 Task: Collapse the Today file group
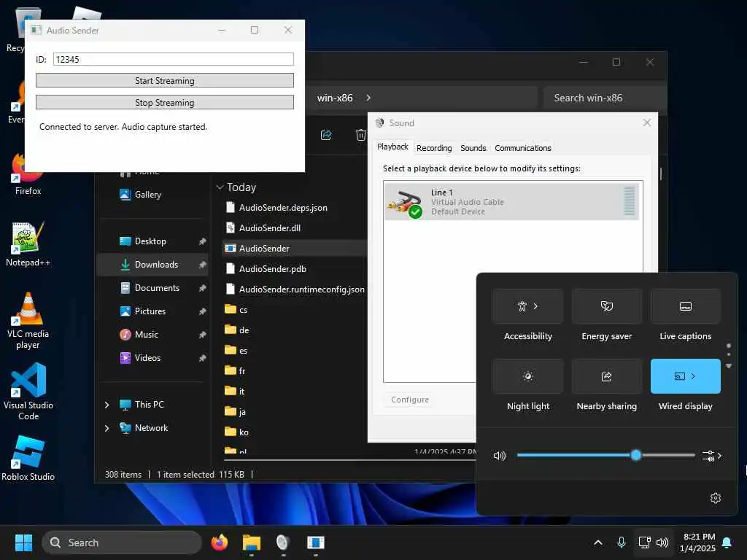[x=220, y=187]
